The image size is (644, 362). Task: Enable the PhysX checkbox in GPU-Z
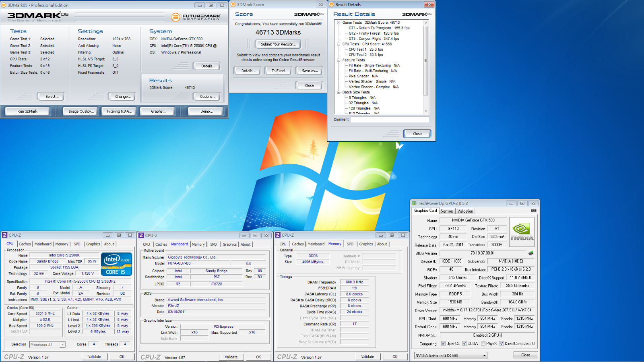483,343
